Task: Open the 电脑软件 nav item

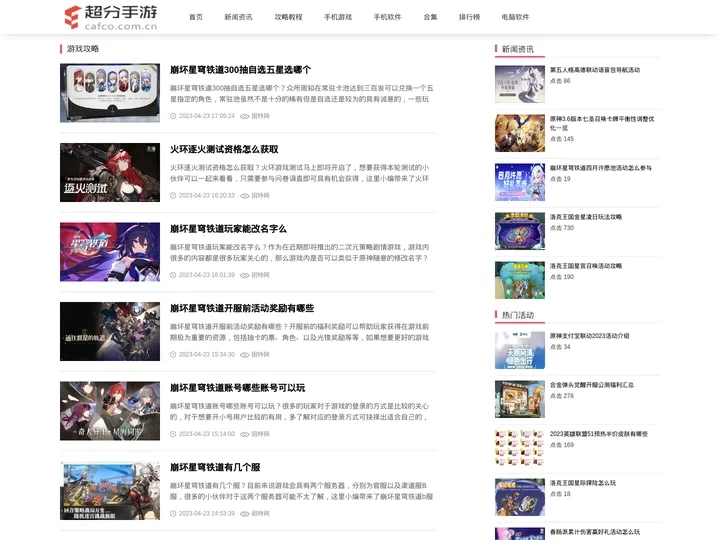Action: pyautogui.click(x=515, y=17)
